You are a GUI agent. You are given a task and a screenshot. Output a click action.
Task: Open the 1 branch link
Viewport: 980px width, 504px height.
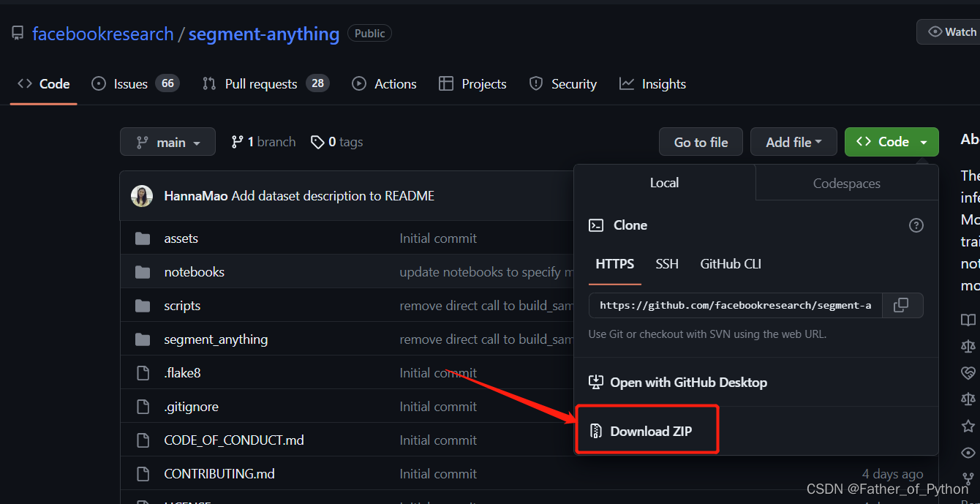263,142
